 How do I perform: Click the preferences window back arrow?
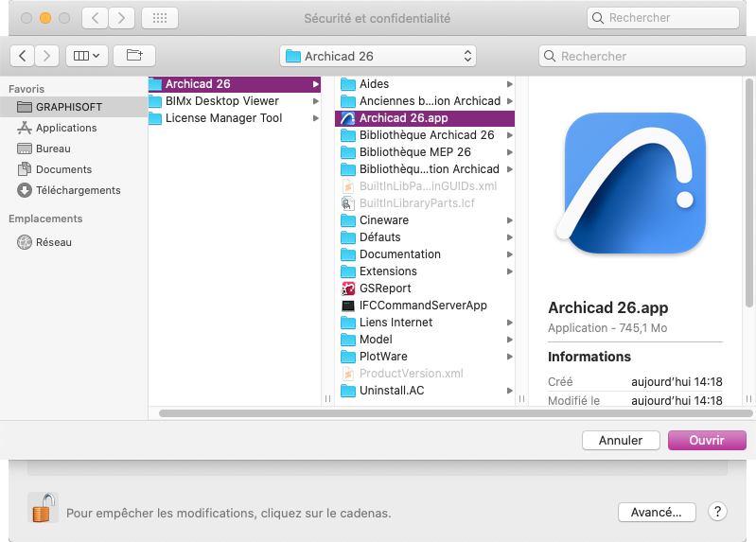(95, 18)
